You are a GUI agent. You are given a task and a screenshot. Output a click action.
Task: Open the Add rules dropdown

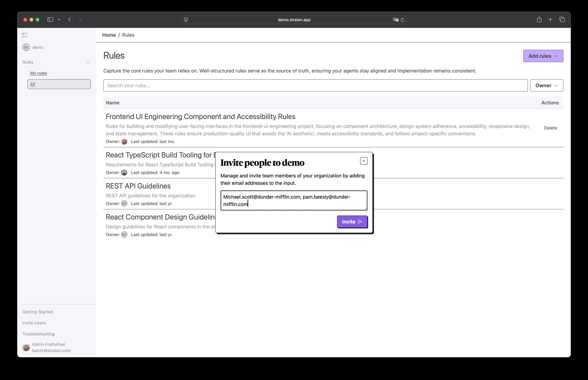[x=543, y=56]
